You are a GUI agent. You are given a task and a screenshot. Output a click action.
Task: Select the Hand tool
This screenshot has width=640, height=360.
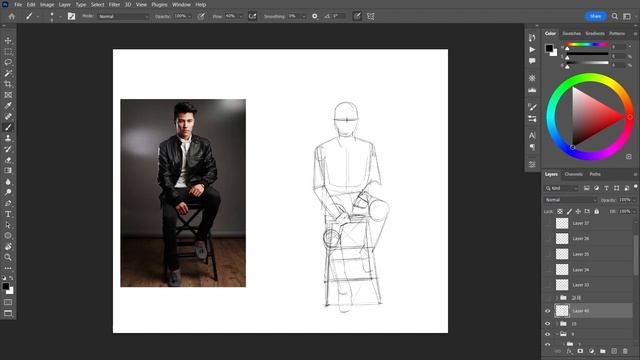tap(8, 247)
